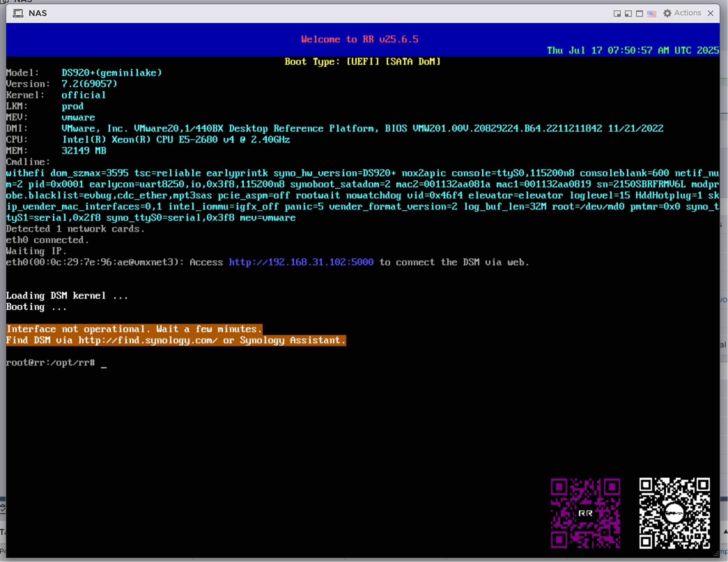
Task: Open the http://192.168.31.102:5000 DSM address
Action: click(x=301, y=262)
